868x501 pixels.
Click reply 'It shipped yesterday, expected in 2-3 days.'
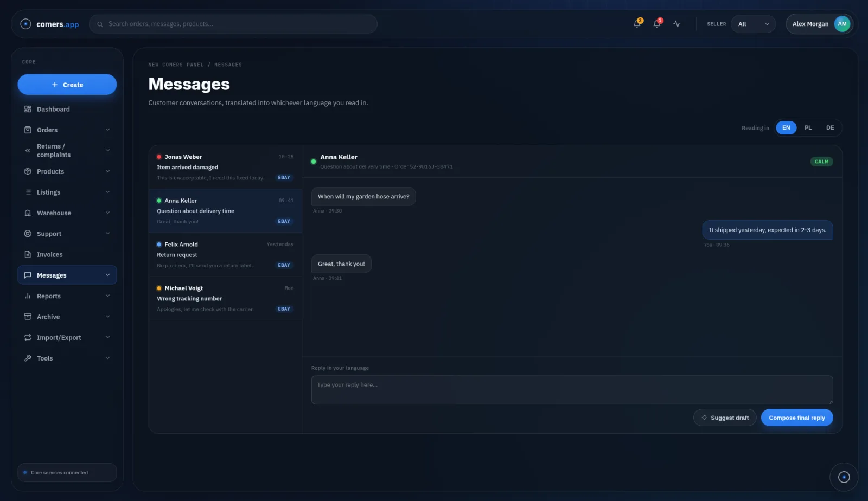pyautogui.click(x=768, y=230)
